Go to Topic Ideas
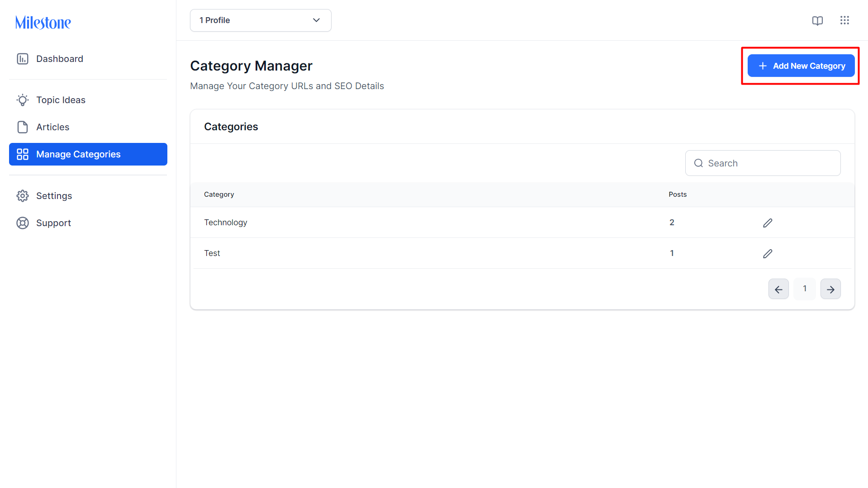 click(x=88, y=100)
